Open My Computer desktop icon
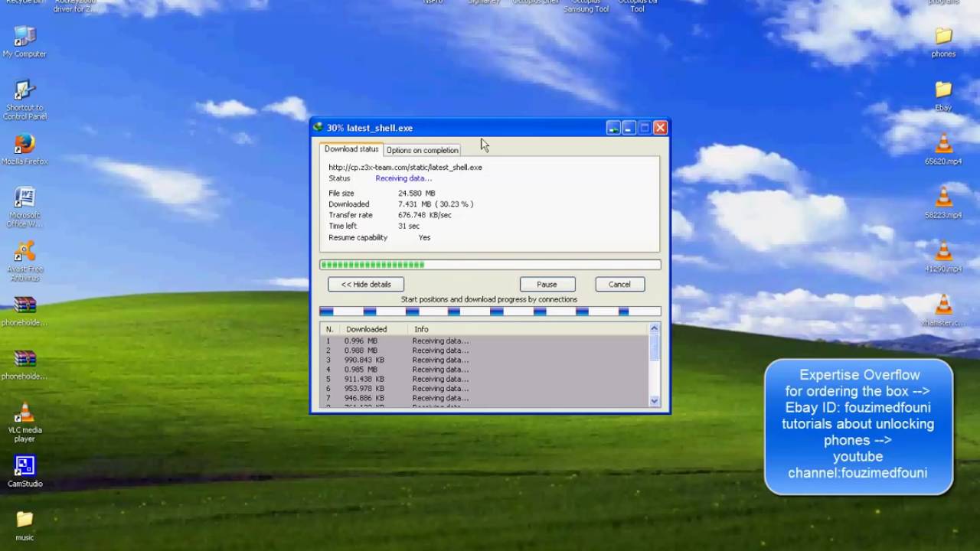The height and width of the screenshot is (551, 980). pos(24,41)
